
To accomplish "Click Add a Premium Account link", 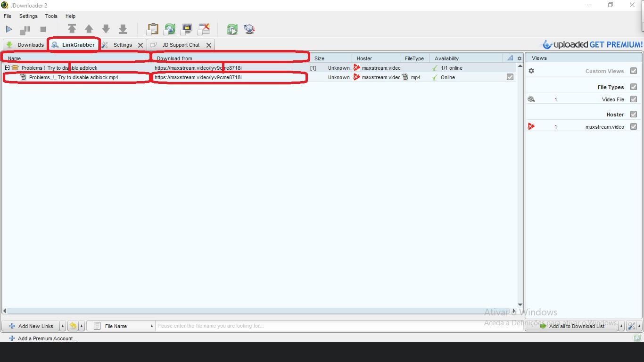I will click(x=43, y=338).
